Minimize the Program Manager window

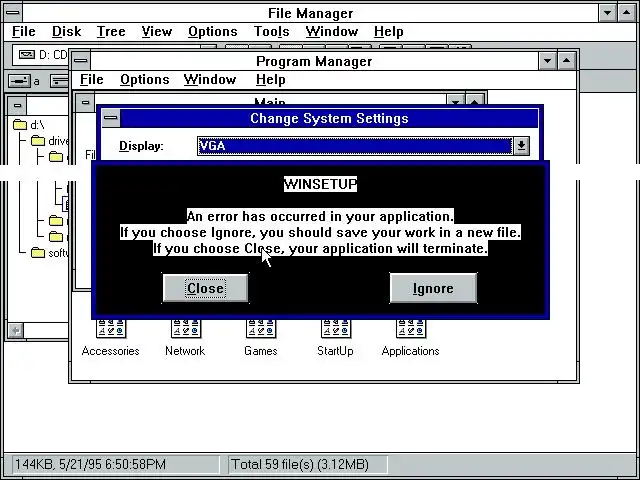tap(547, 61)
